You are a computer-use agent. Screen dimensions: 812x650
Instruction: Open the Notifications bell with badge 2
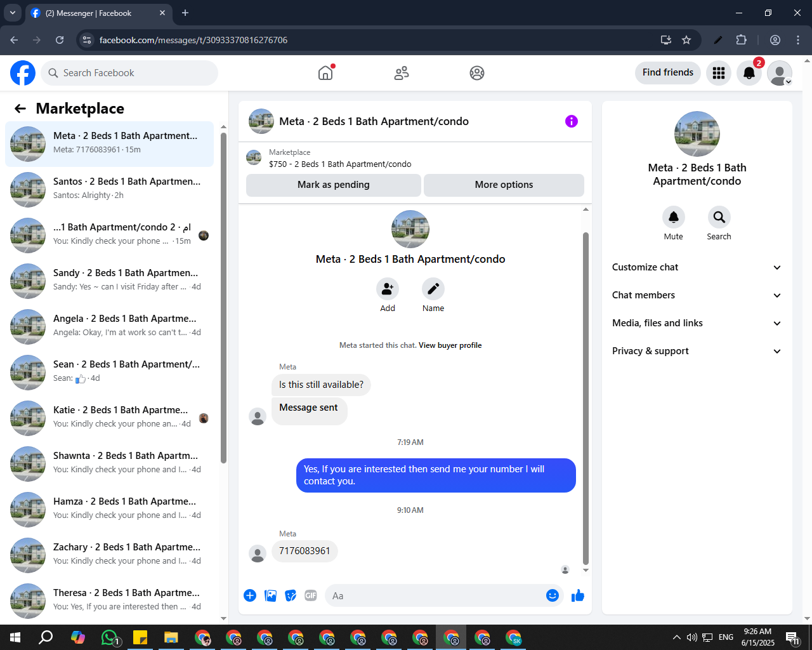(749, 73)
